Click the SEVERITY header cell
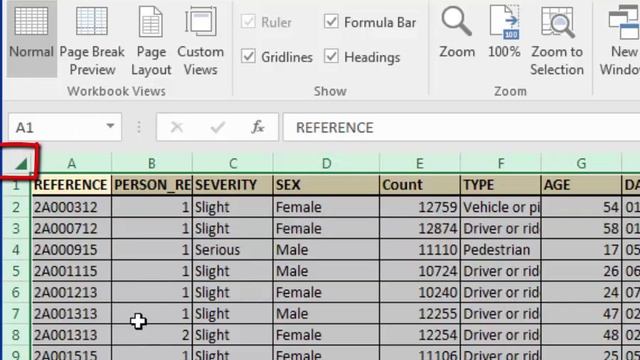 (x=233, y=185)
